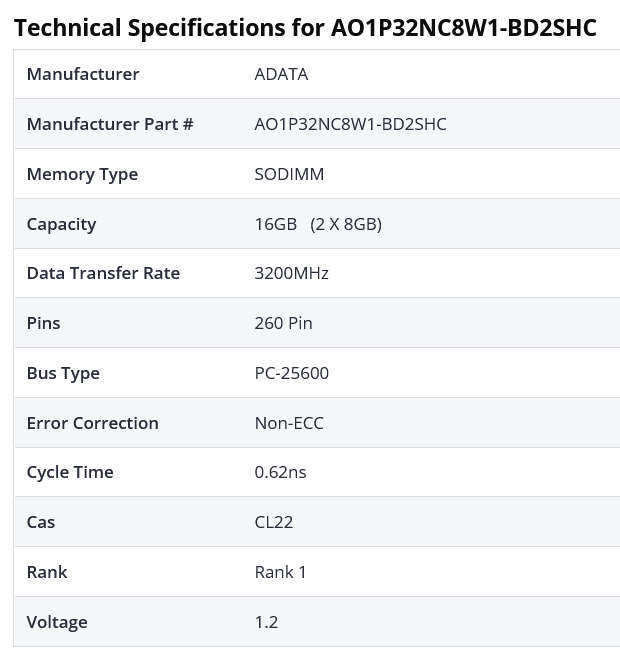Select the SODIMM value
Screen dimensions: 620x663
point(289,174)
